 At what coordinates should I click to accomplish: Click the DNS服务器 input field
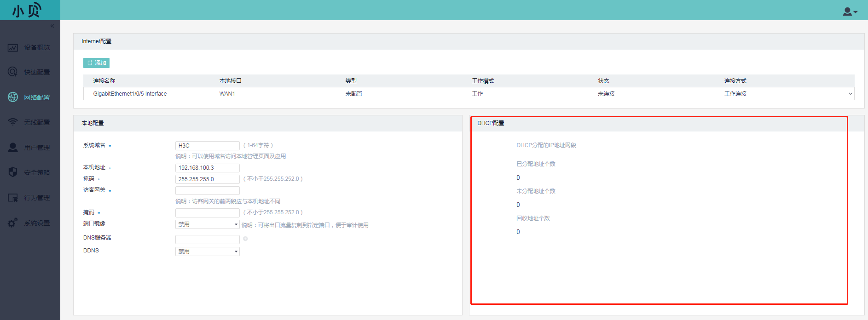pos(208,239)
